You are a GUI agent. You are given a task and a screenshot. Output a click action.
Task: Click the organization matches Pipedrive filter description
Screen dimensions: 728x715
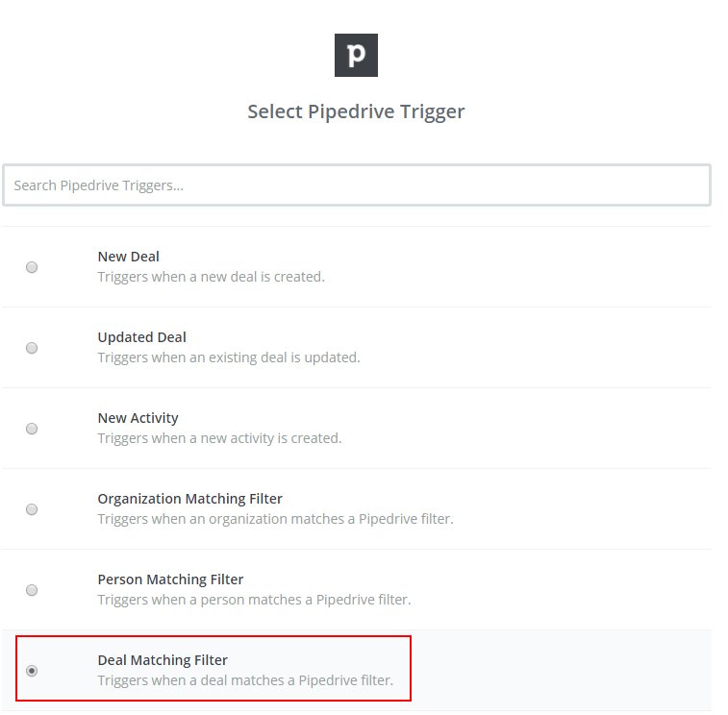pos(275,519)
